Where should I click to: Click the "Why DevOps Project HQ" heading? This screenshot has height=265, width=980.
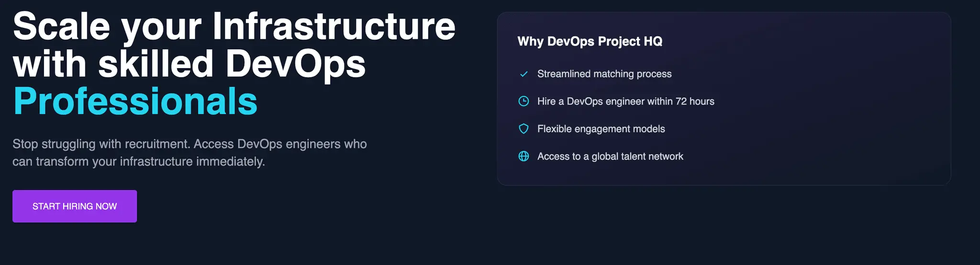pyautogui.click(x=590, y=41)
